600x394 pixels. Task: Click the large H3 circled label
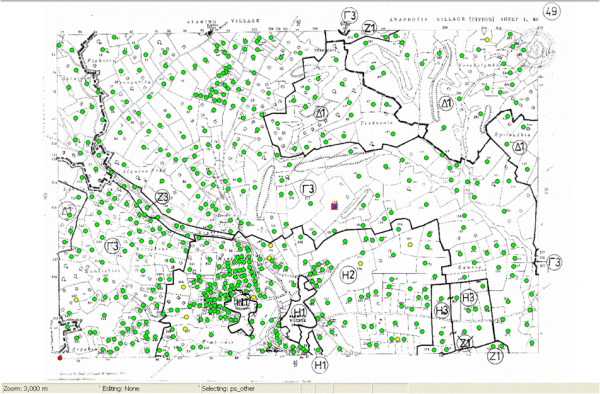click(468, 297)
